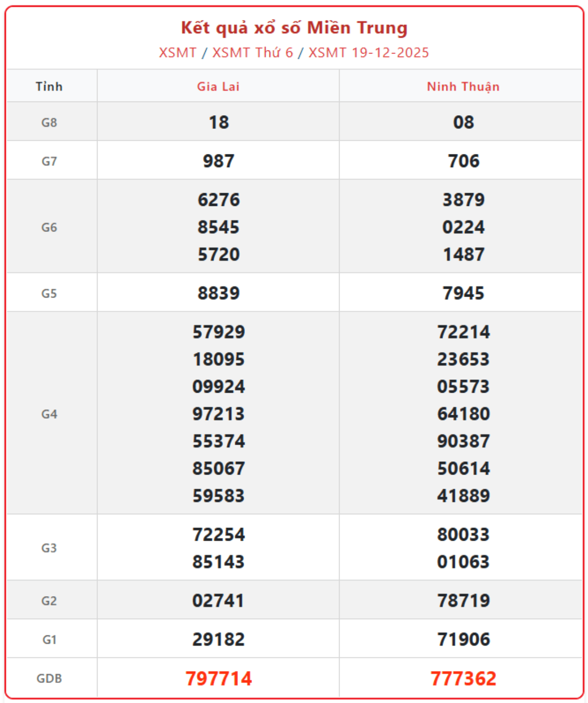Click Ninh Thuận G1 number 71906
This screenshot has height=703, width=588.
[464, 639]
